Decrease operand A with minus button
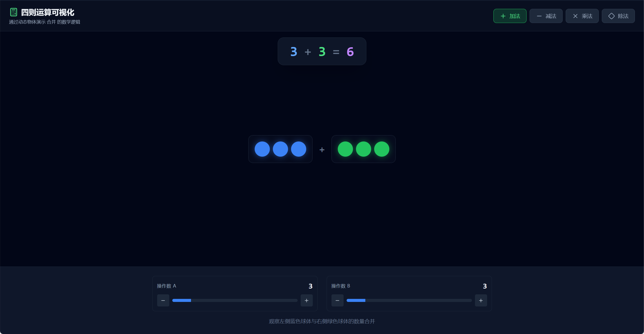644x334 pixels. pyautogui.click(x=163, y=300)
